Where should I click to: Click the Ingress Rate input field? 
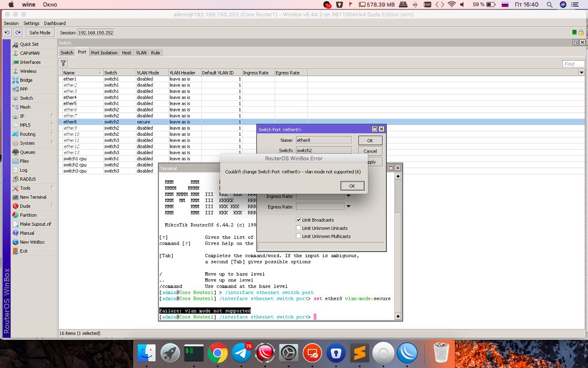pyautogui.click(x=320, y=196)
